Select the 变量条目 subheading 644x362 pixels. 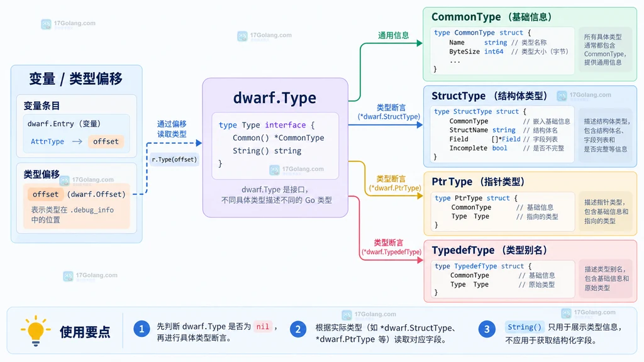[x=42, y=106]
